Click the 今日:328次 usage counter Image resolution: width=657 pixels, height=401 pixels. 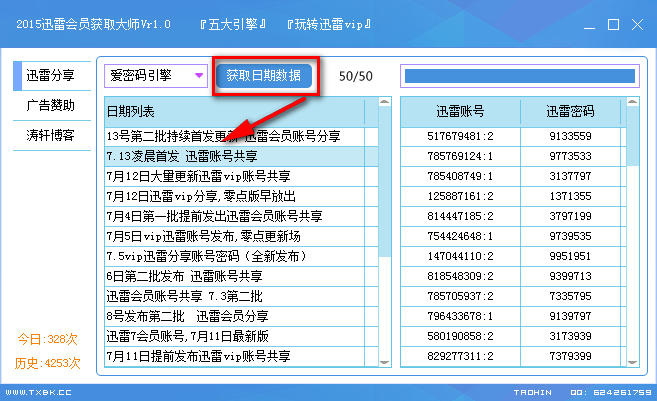(48, 339)
